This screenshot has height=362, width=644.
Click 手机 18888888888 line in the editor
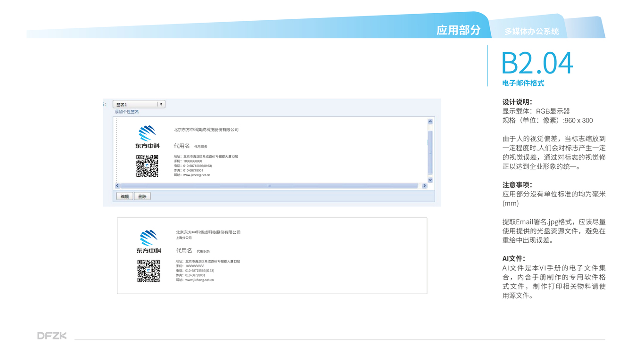(x=188, y=161)
